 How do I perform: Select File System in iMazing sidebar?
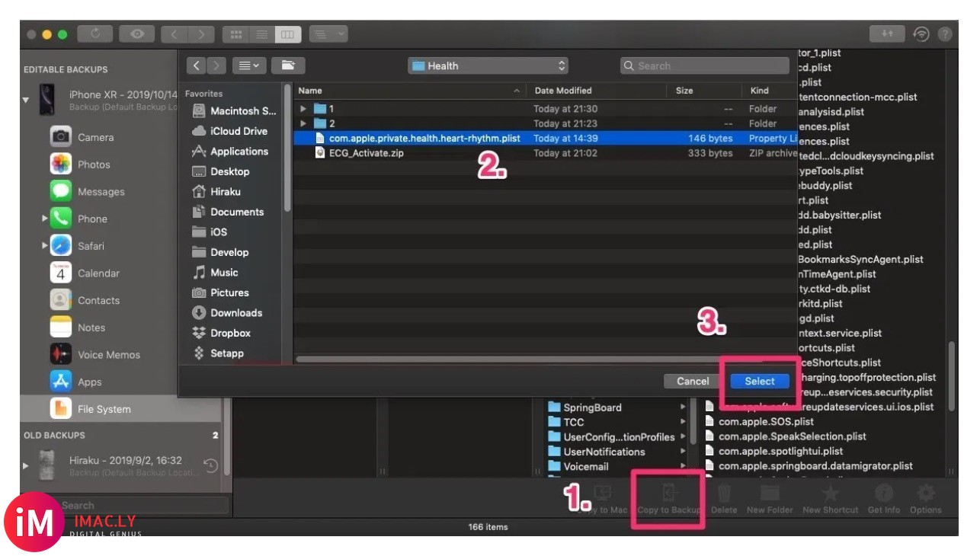104,409
